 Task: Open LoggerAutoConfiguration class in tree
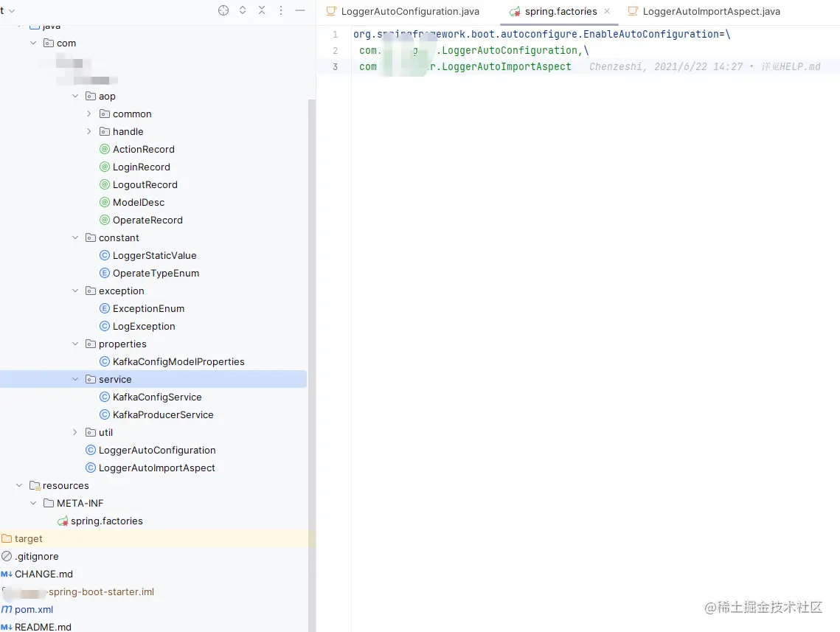point(157,449)
